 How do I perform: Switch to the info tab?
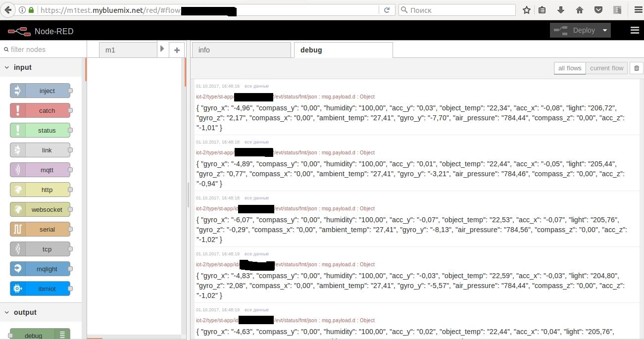pos(241,50)
